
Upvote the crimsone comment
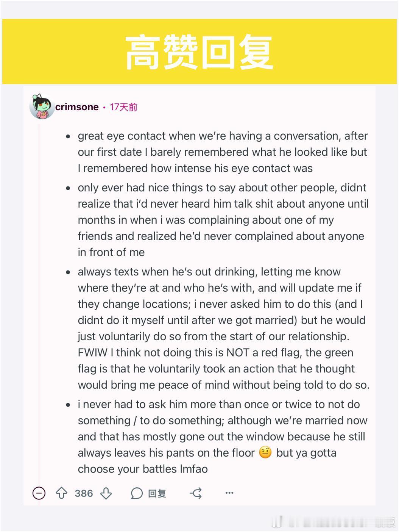61,493
